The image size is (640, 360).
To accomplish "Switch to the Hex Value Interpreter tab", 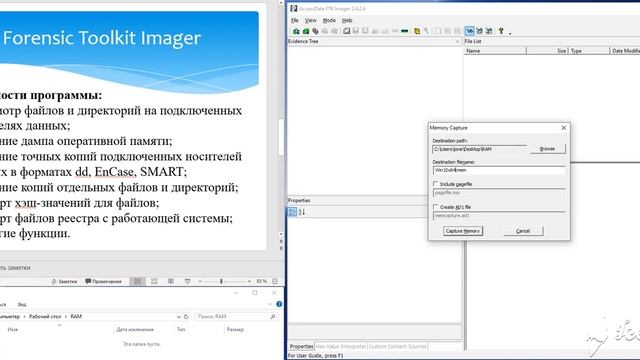I will point(341,347).
